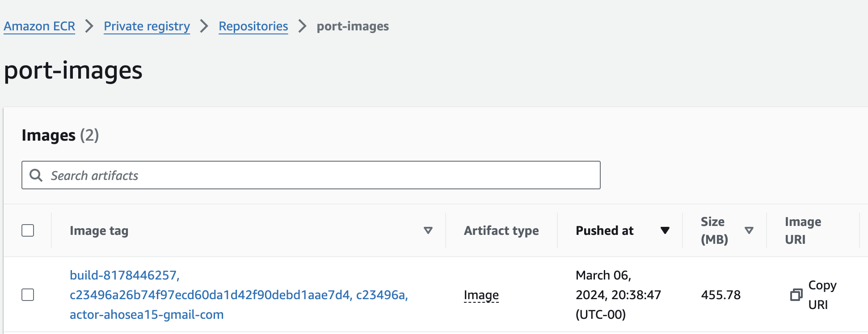Click the Image tag column label
868x334 pixels.
pyautogui.click(x=99, y=231)
